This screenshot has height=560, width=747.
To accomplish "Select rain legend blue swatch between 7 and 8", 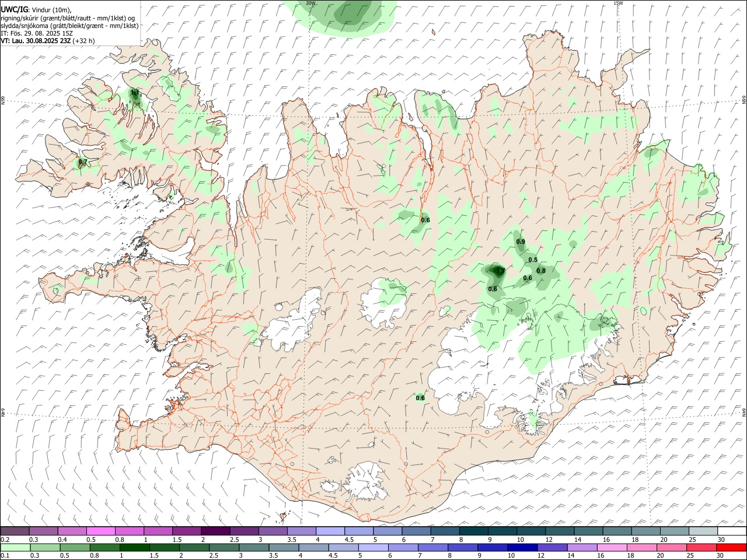I will click(x=432, y=547).
